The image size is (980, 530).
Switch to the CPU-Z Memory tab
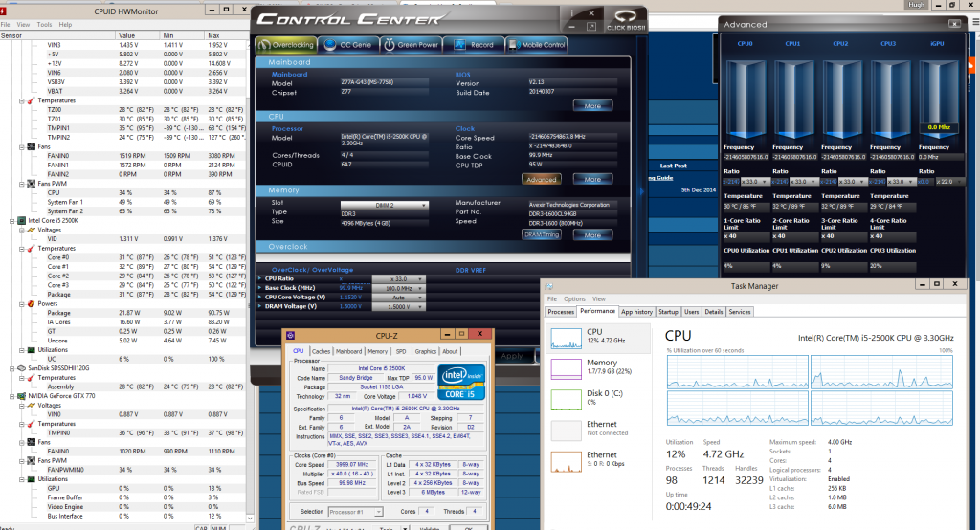click(x=377, y=351)
